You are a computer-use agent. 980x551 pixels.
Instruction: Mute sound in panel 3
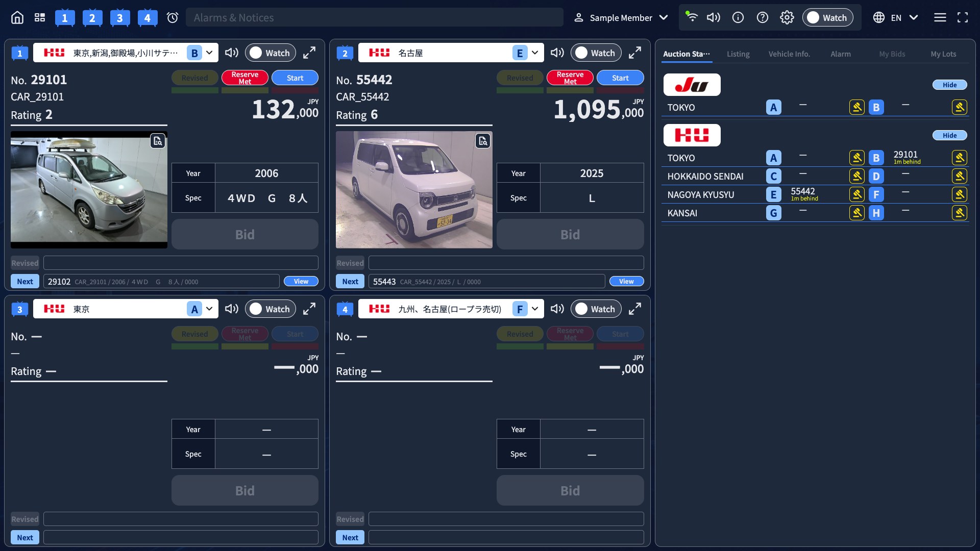(232, 309)
